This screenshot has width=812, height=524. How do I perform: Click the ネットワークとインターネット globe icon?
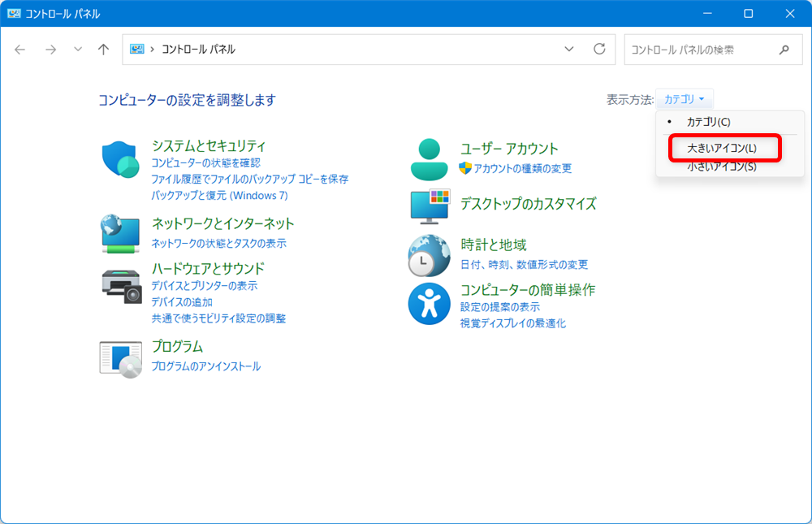121,233
